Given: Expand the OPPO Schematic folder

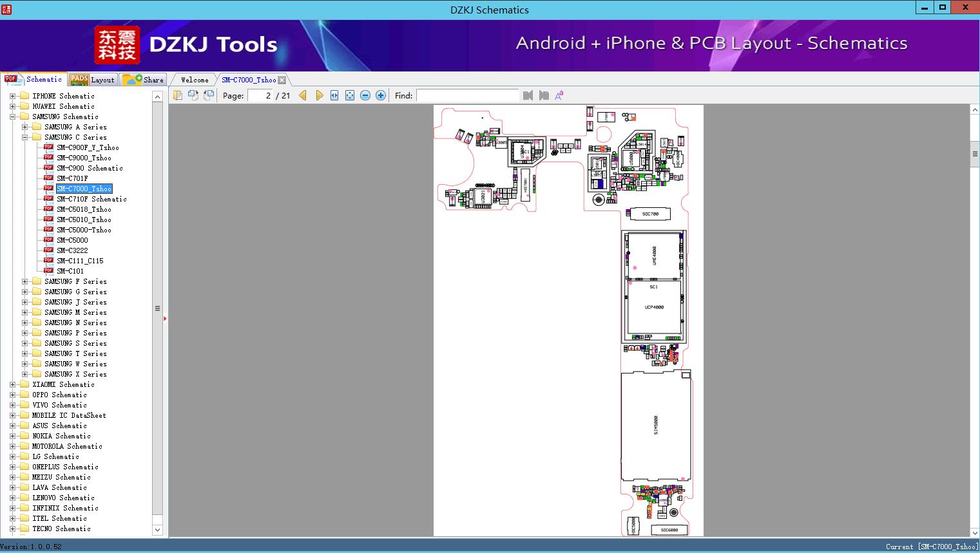Looking at the screenshot, I should click(x=12, y=395).
